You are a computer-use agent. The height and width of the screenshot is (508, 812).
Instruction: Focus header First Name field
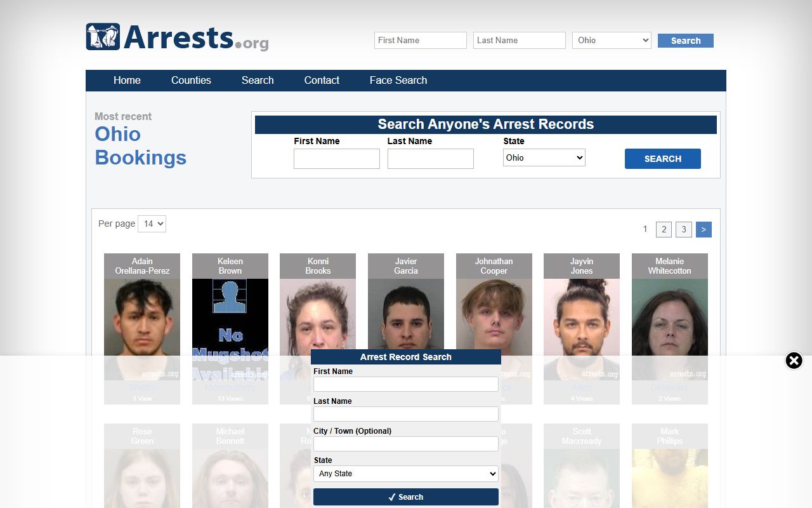(x=421, y=41)
